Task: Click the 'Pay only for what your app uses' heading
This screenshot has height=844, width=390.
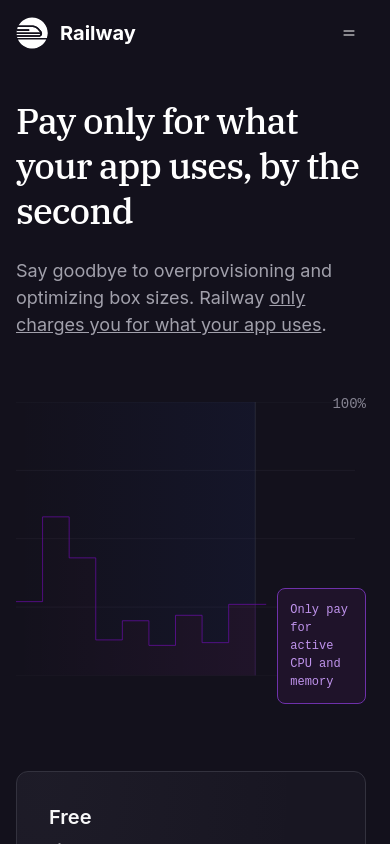Action: click(188, 166)
